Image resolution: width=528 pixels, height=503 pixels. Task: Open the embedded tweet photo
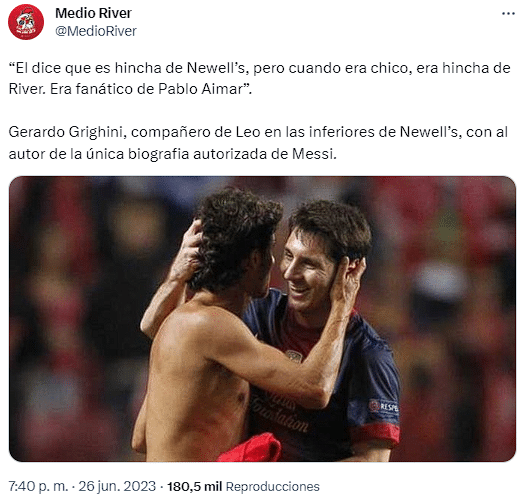262,319
